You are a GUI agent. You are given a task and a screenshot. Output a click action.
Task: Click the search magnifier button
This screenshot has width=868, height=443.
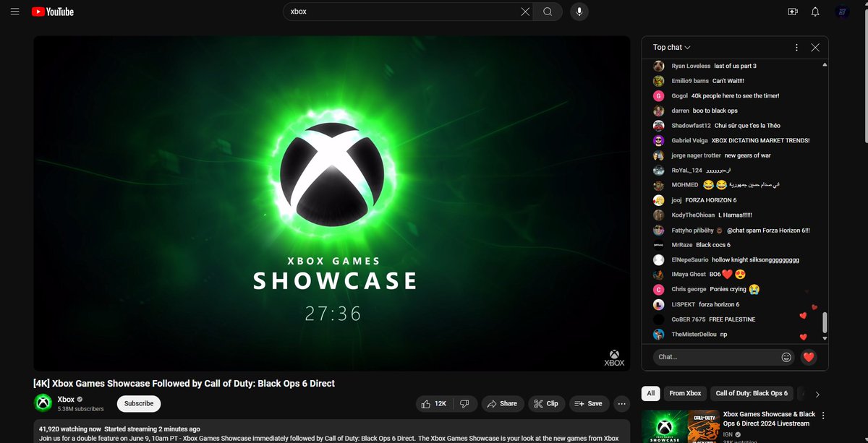[x=548, y=12]
